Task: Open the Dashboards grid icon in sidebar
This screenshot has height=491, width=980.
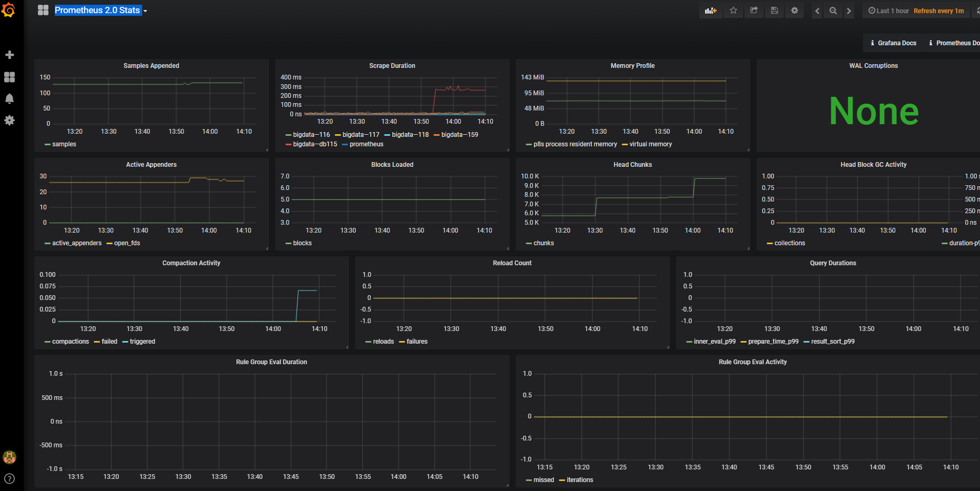Action: tap(9, 77)
